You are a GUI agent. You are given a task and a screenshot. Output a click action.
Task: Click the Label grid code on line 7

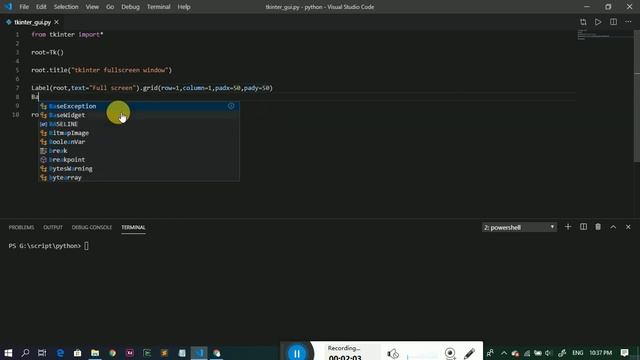(x=152, y=88)
